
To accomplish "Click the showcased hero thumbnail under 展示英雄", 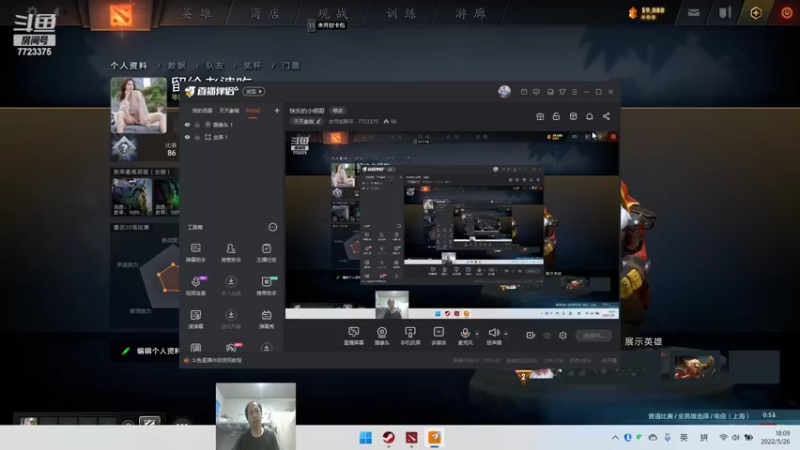I will [694, 367].
